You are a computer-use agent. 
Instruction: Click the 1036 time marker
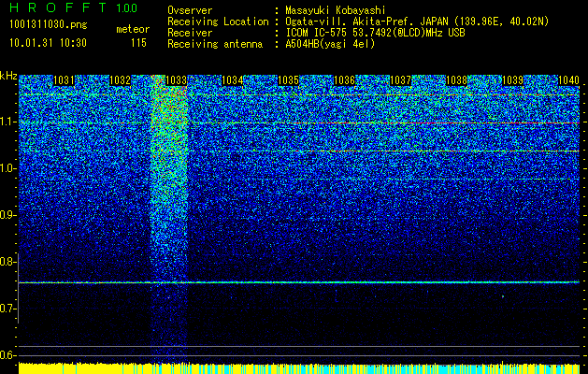click(x=344, y=80)
